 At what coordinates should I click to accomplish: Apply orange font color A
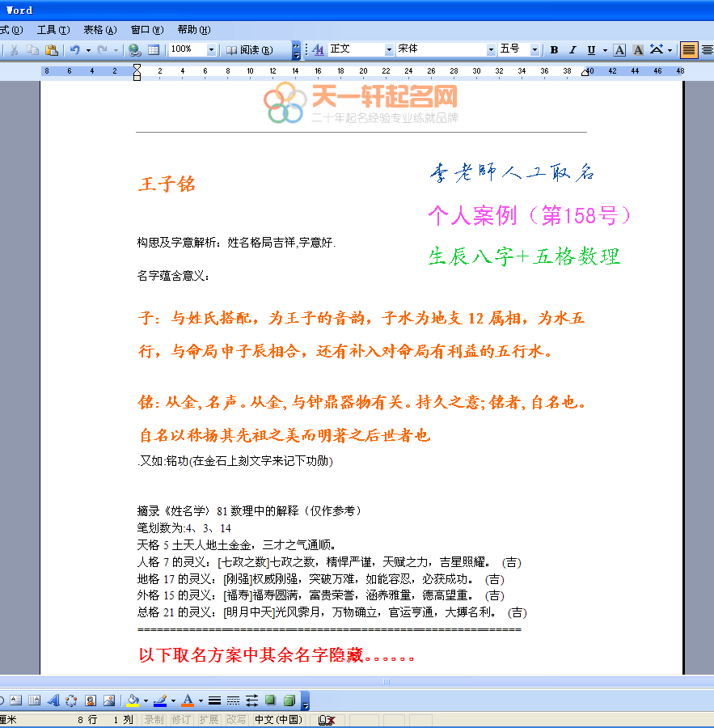coord(188,700)
